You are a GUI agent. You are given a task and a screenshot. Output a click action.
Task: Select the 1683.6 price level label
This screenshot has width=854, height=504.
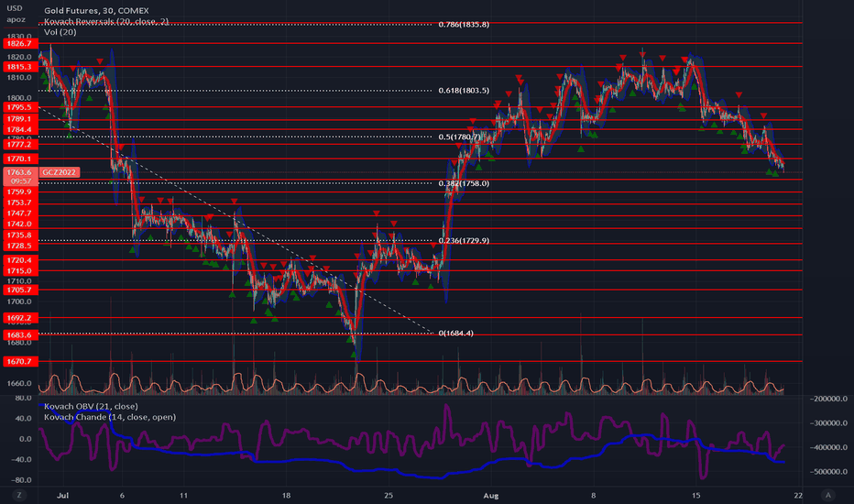(x=21, y=335)
